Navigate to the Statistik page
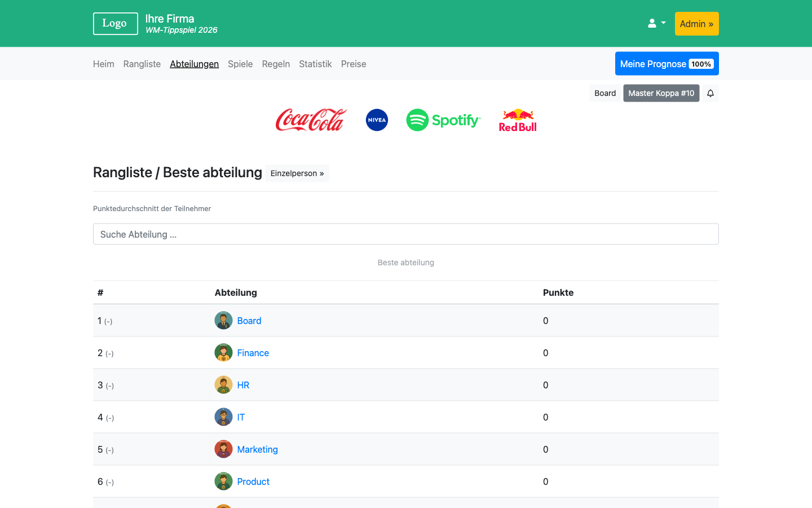This screenshot has width=812, height=508. [315, 64]
